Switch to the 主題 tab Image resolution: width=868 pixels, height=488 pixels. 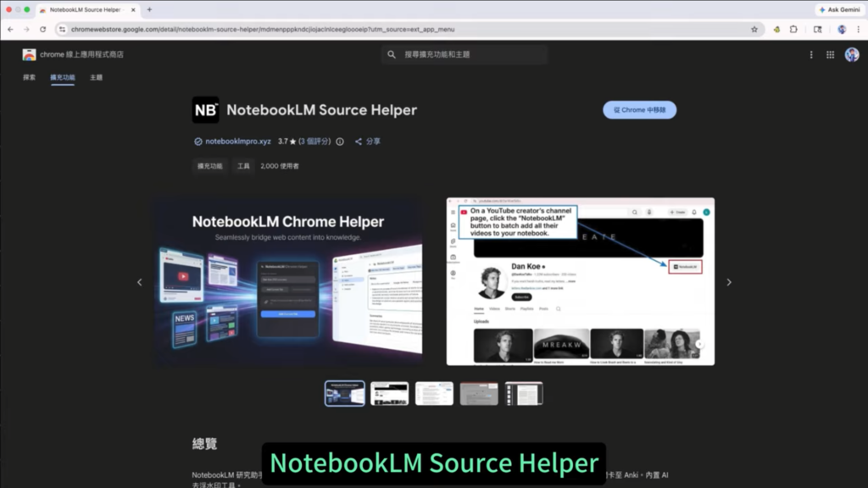tap(97, 77)
